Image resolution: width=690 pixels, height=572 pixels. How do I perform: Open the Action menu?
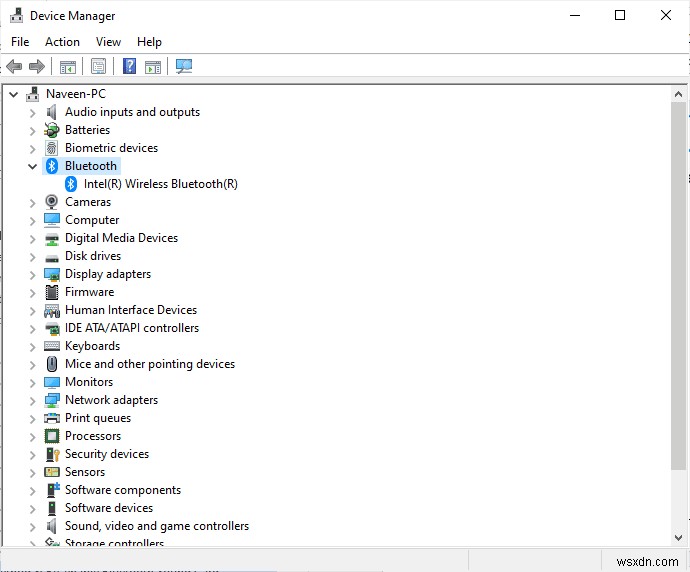[x=62, y=42]
